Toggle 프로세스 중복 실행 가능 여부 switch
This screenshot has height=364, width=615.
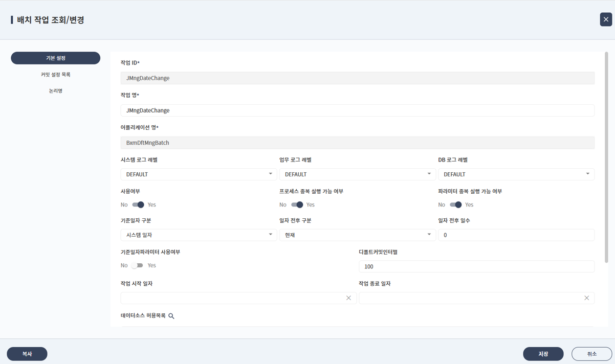coord(297,204)
